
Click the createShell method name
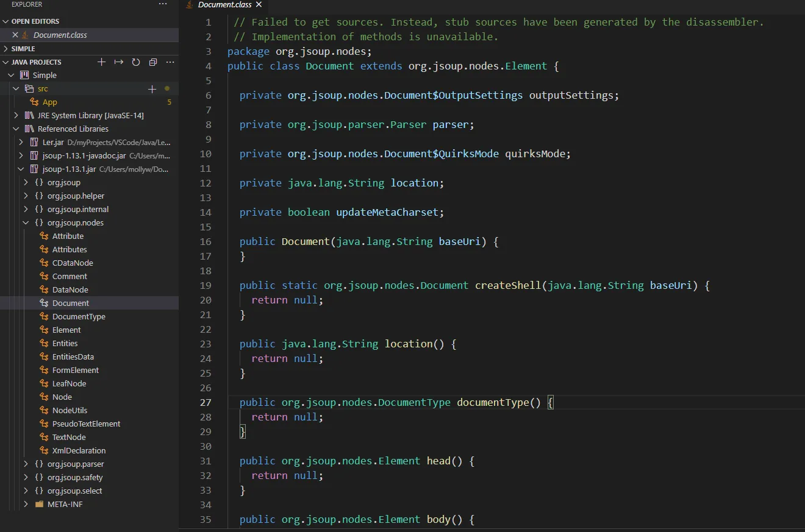pyautogui.click(x=508, y=285)
